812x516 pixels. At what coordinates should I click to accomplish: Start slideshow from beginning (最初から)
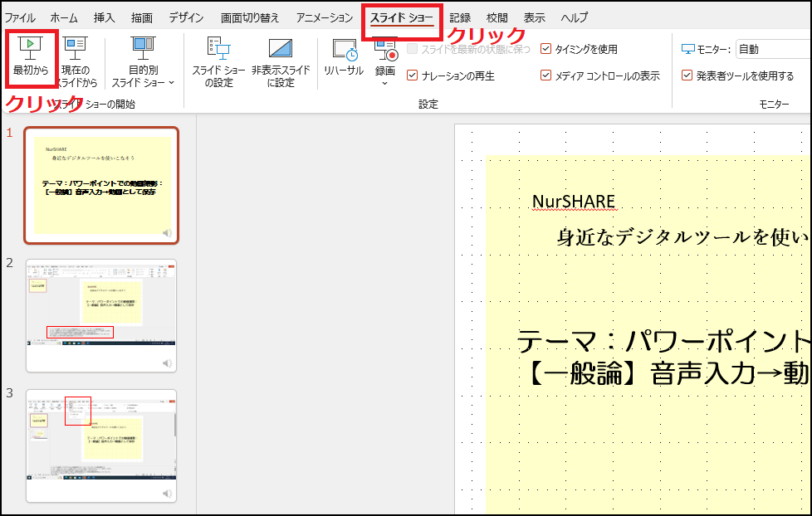coord(30,57)
